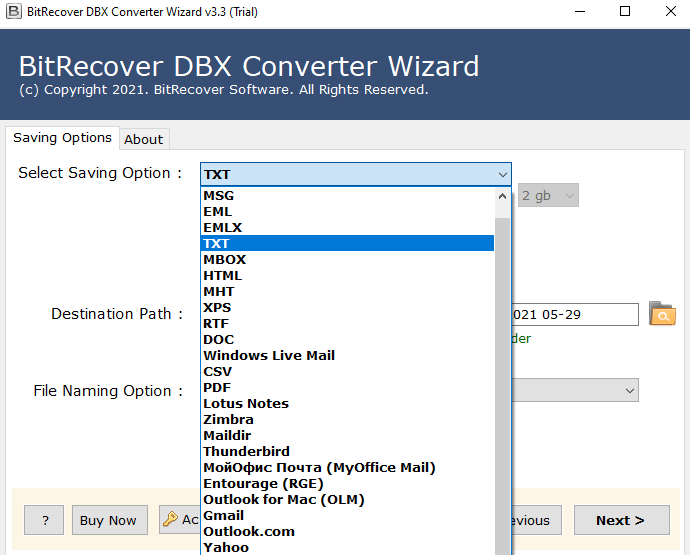The width and height of the screenshot is (690, 555).
Task: Click the Next > button
Action: 621,520
